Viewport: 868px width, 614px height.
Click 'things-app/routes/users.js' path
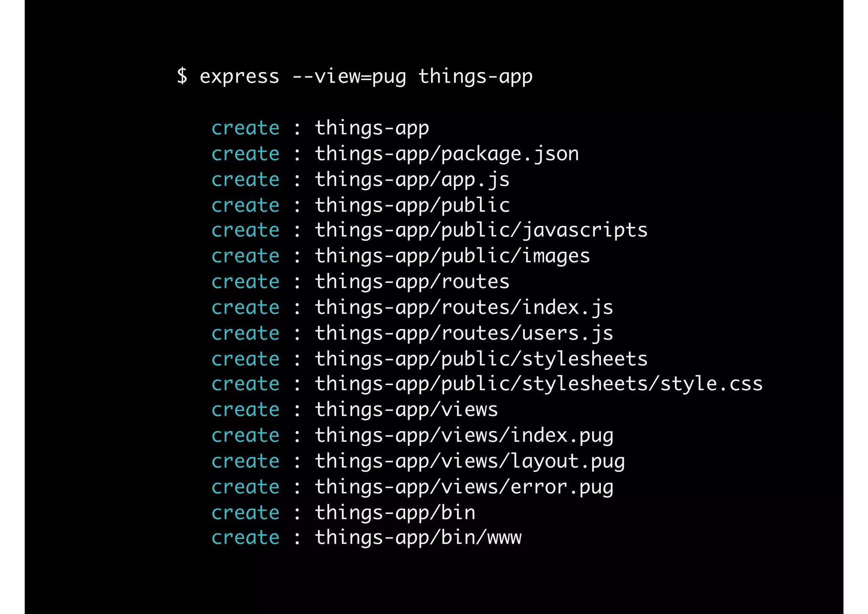(x=464, y=333)
